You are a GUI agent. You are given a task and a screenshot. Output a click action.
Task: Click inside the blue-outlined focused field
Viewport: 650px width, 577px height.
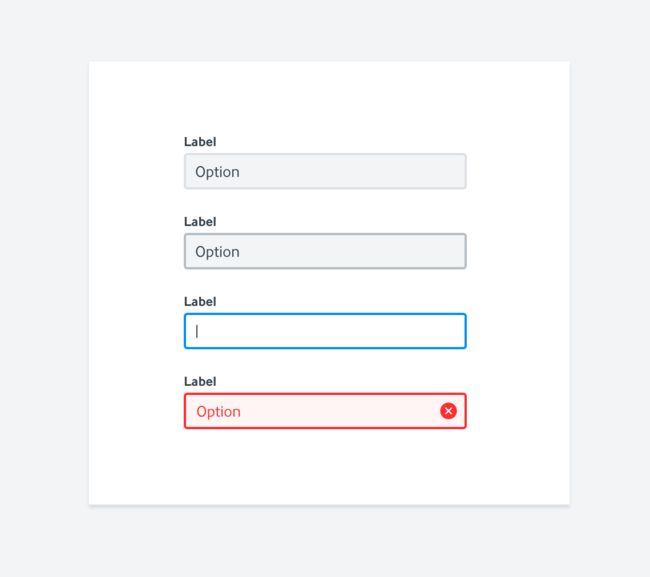click(x=325, y=331)
